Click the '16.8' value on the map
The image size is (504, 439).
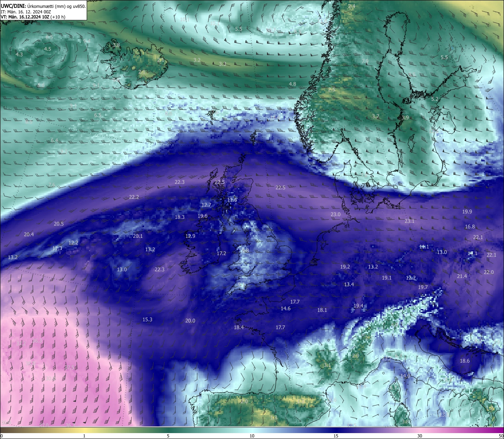click(x=470, y=226)
